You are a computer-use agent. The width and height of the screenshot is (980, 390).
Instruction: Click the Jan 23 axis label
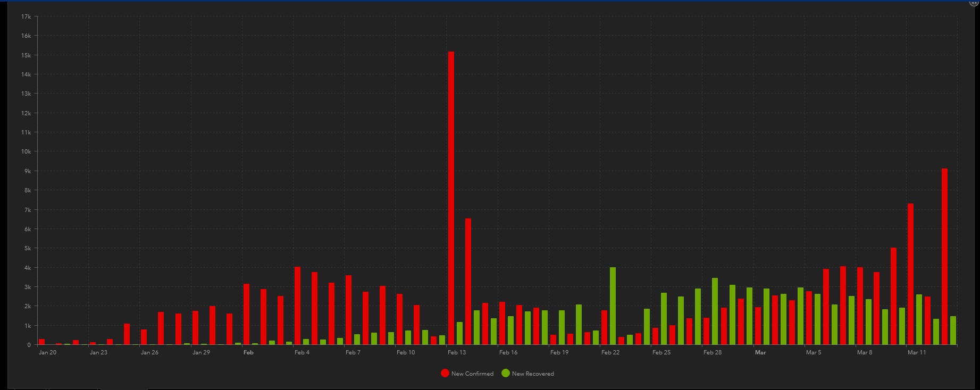pos(98,352)
